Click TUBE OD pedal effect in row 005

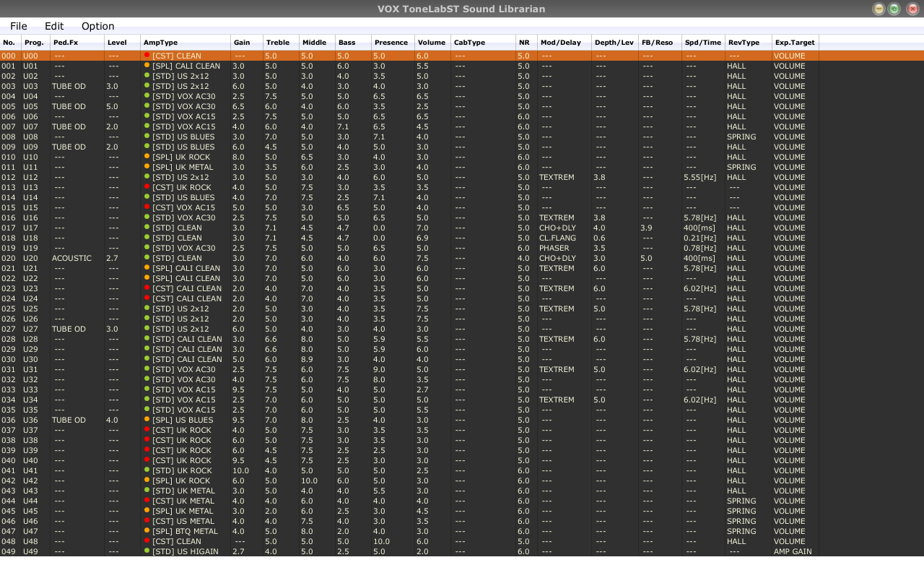click(69, 106)
